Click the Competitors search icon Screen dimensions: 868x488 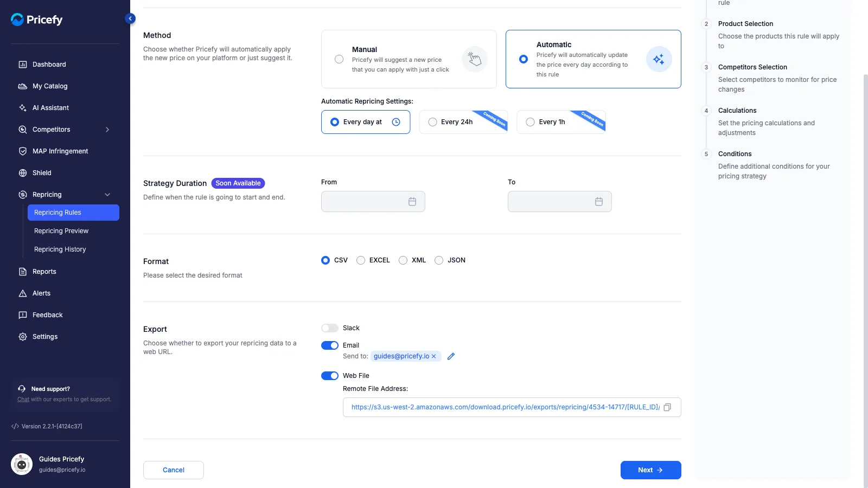(23, 130)
